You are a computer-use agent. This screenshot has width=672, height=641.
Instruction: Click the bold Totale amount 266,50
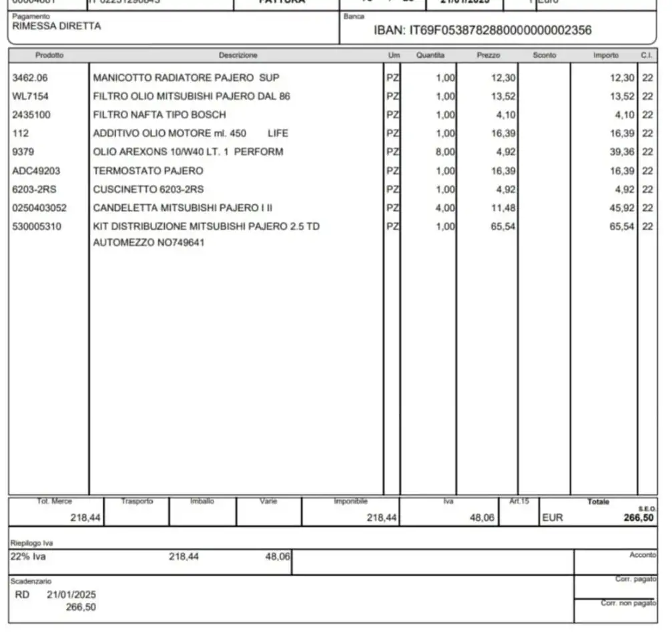pos(639,518)
